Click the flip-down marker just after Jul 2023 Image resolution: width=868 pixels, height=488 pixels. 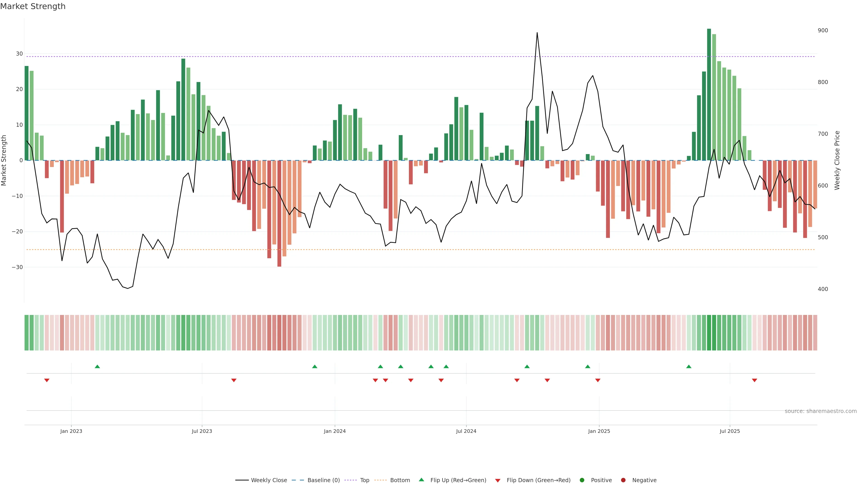point(234,380)
